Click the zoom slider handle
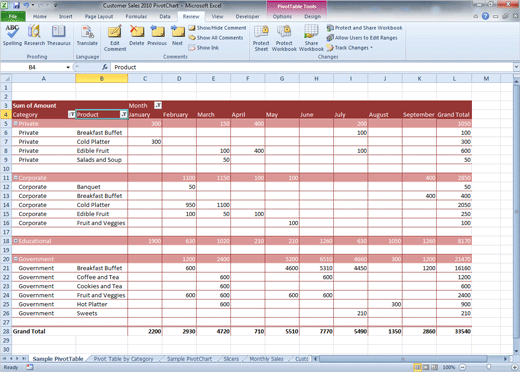520x372 pixels. tap(489, 367)
